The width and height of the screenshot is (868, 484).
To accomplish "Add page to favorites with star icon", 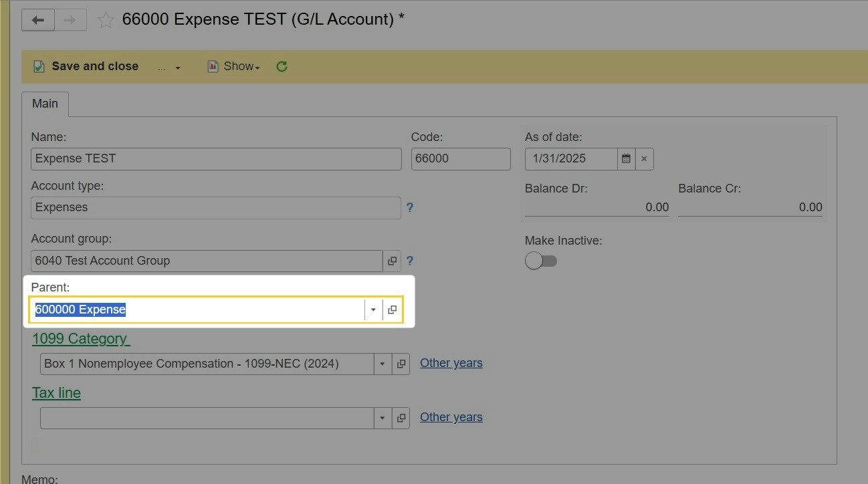I will coord(106,20).
